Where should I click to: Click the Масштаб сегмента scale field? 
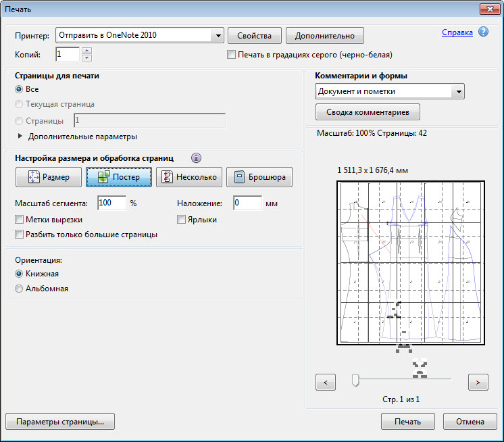112,203
